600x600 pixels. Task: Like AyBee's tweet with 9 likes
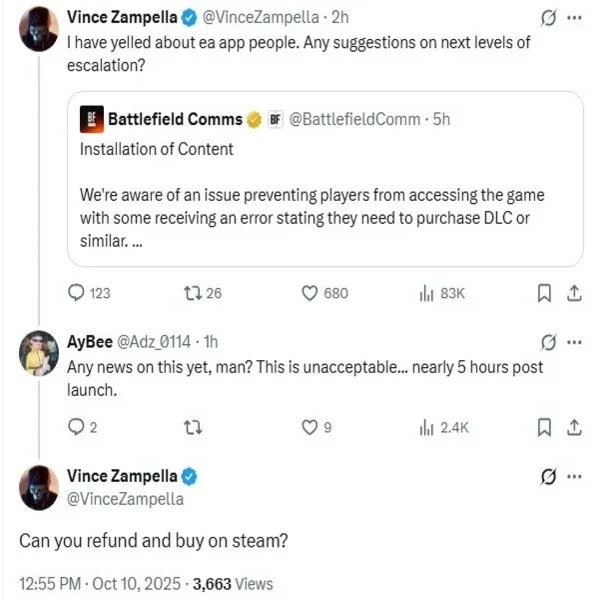pos(310,428)
